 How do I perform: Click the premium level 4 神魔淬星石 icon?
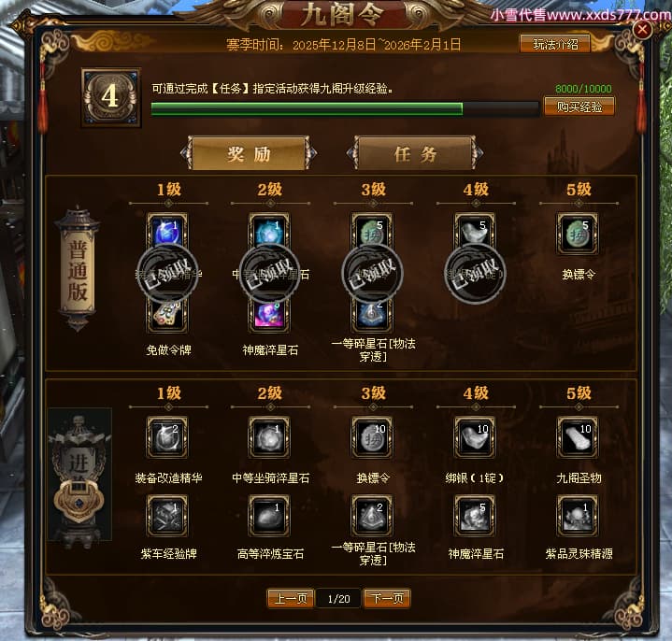pyautogui.click(x=475, y=517)
